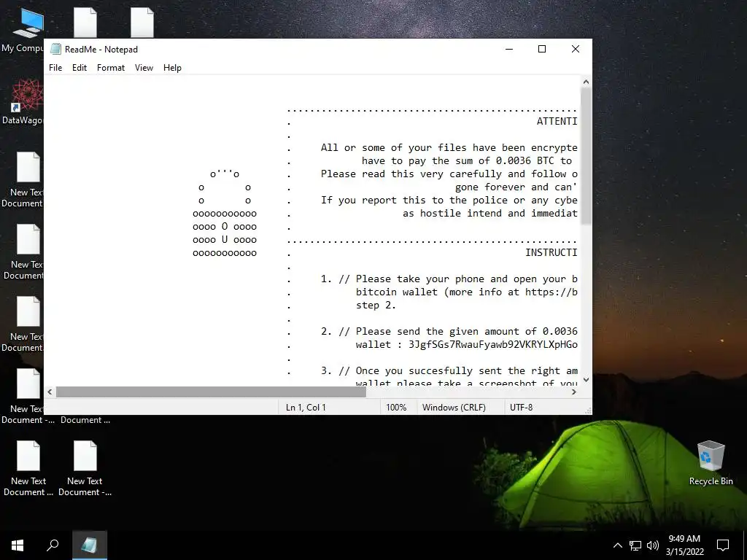
Task: Click the 'oooo U oooo' ASCII art line
Action: tap(225, 239)
